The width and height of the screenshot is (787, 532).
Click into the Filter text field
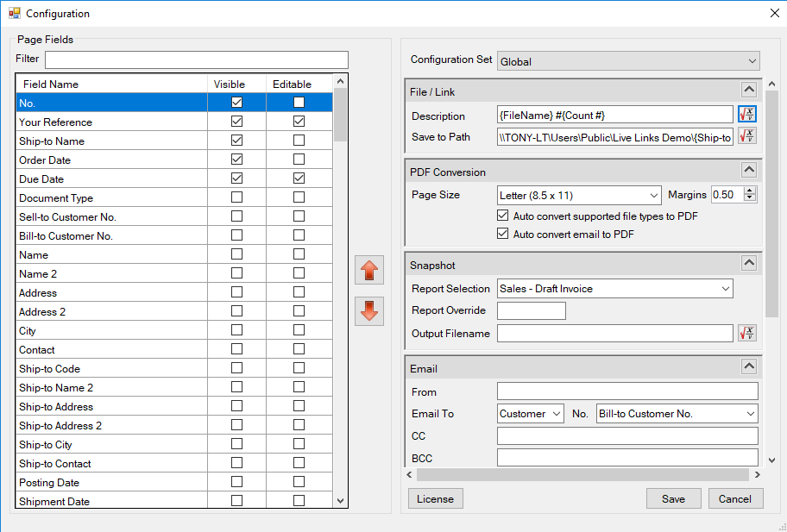point(197,59)
